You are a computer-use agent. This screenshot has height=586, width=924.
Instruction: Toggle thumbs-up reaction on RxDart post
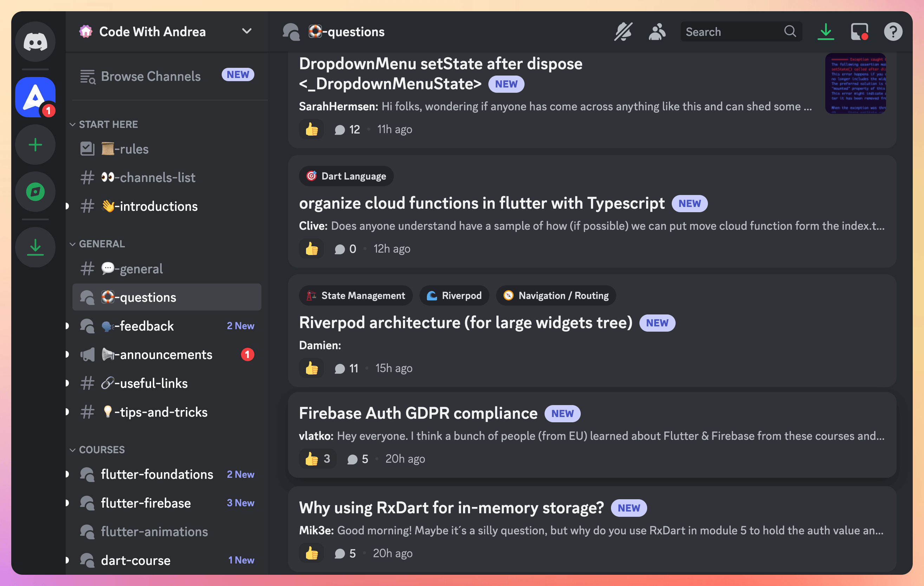tap(311, 553)
